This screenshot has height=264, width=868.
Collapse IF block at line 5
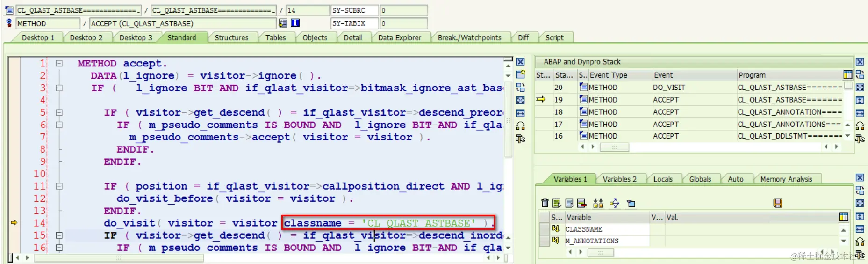(59, 112)
